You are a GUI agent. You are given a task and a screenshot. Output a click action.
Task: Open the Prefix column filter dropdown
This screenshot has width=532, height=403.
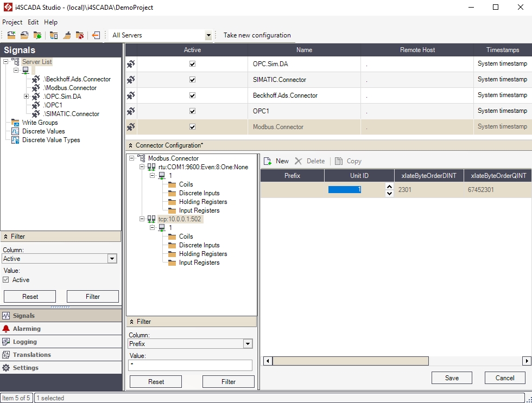248,344
